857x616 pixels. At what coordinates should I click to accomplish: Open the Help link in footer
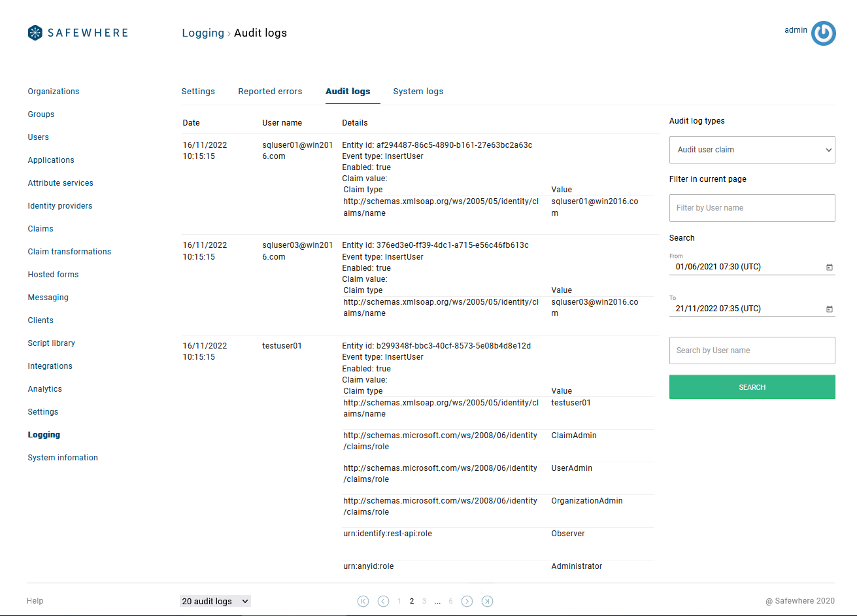[35, 601]
